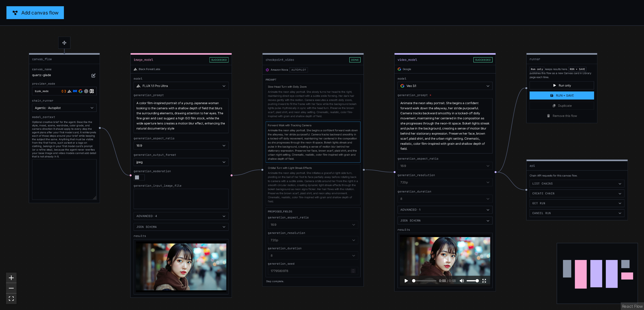Click the SUCCEEDED badge on video_model
This screenshot has height=310, width=644.
point(483,60)
